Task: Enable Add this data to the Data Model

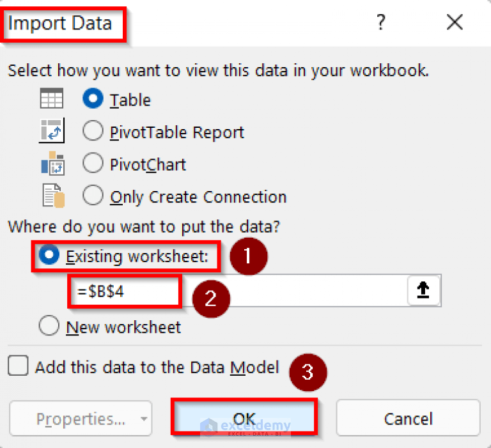Action: click(x=18, y=366)
